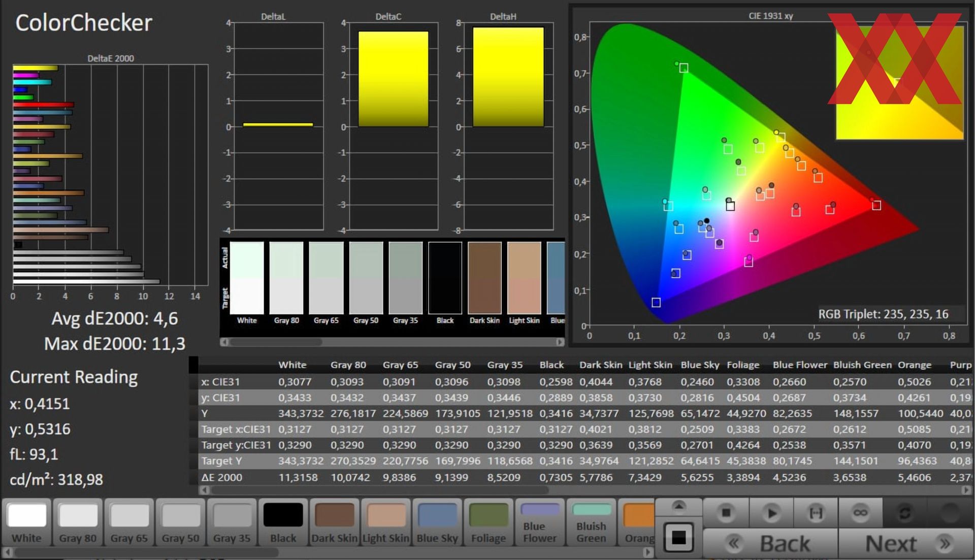The width and height of the screenshot is (975, 560).
Task: Click the Bluish Green column header
Action: 862,365
